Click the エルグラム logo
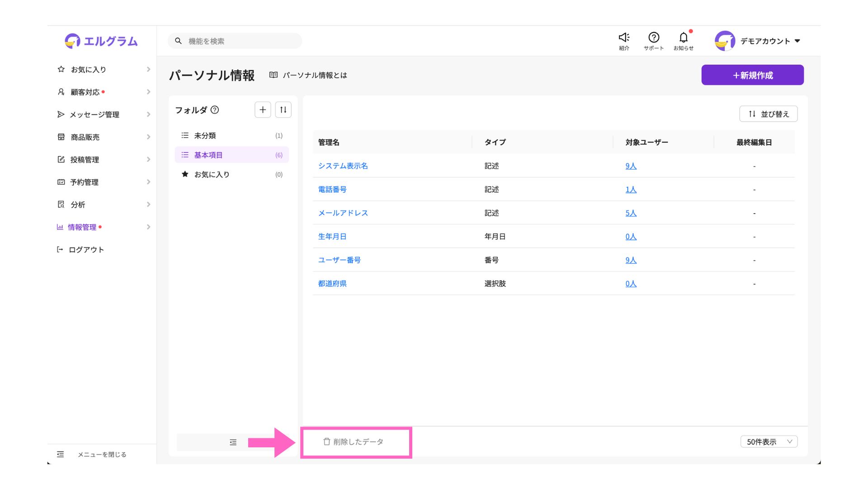The height and width of the screenshot is (488, 868). pos(101,41)
